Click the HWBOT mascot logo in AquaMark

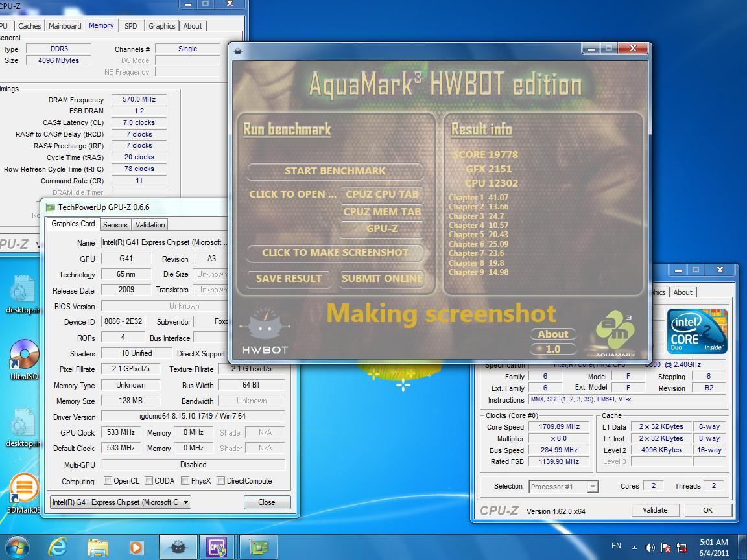point(265,331)
